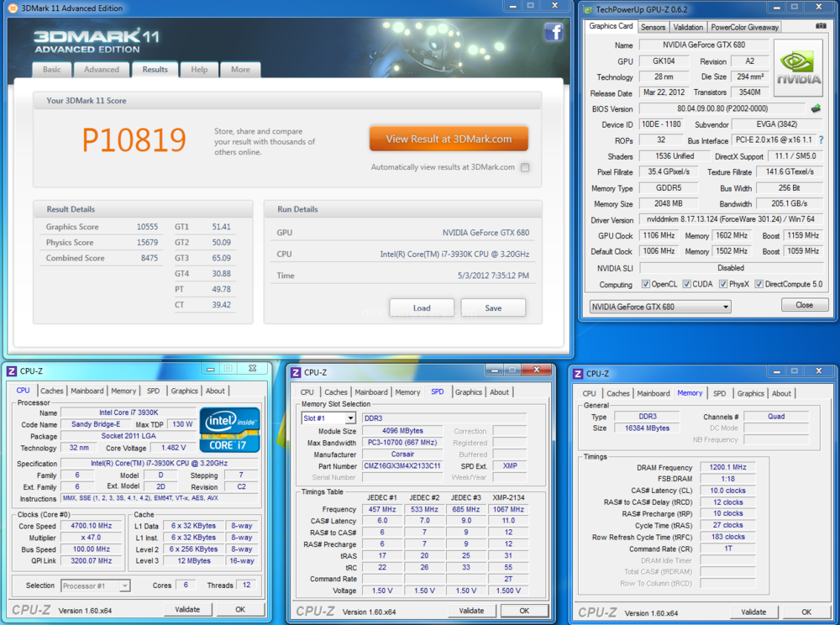The height and width of the screenshot is (625, 840).
Task: Click the Save button in Run Details
Action: 493,308
